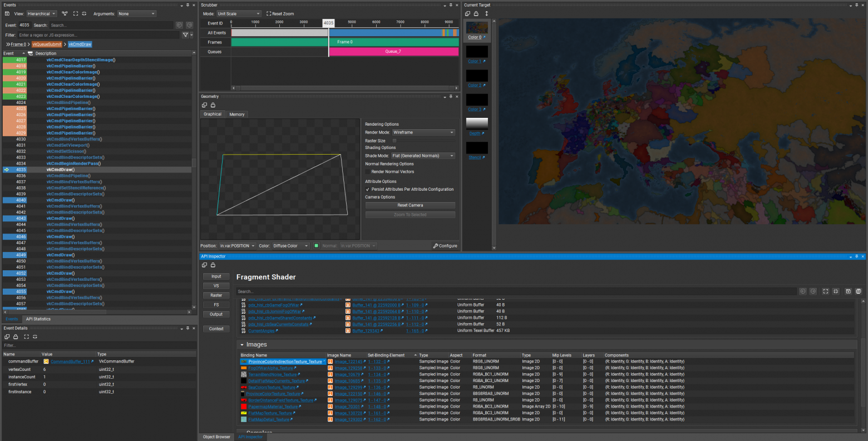Toggle the green color enable button
The width and height of the screenshot is (868, 441).
(316, 246)
